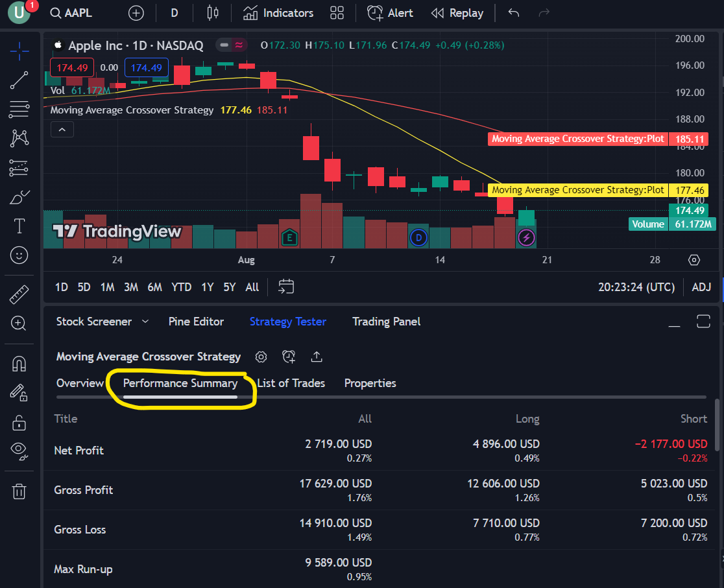Click the red sell price 174.49 button
724x588 pixels.
click(x=72, y=68)
